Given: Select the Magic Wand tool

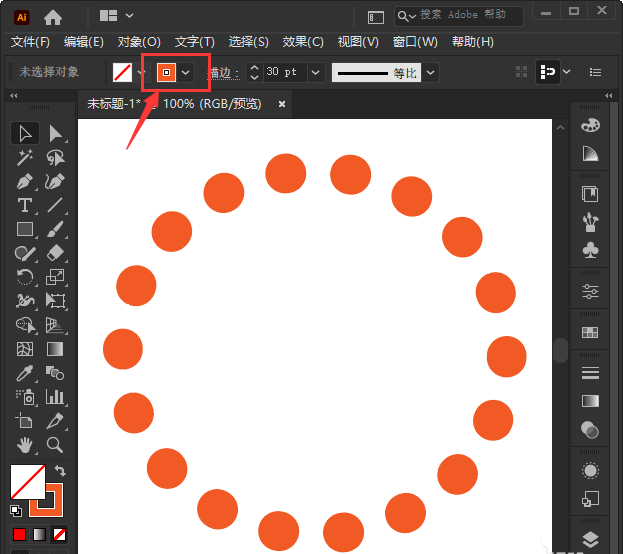Looking at the screenshot, I should pos(25,158).
